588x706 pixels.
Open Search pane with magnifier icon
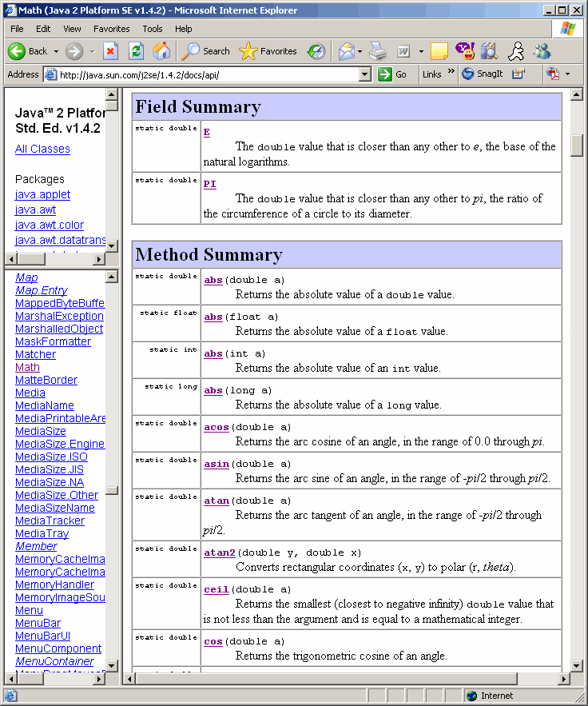click(x=191, y=51)
